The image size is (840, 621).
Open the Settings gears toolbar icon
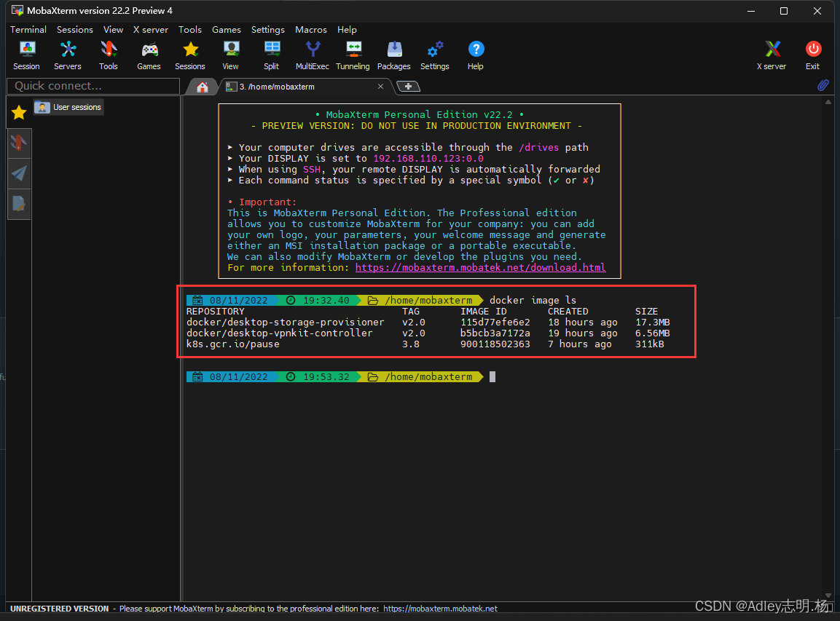click(x=434, y=55)
